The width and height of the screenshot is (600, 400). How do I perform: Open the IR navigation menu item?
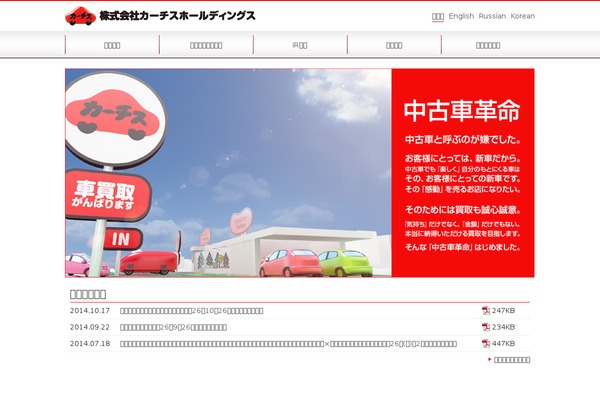[x=300, y=45]
